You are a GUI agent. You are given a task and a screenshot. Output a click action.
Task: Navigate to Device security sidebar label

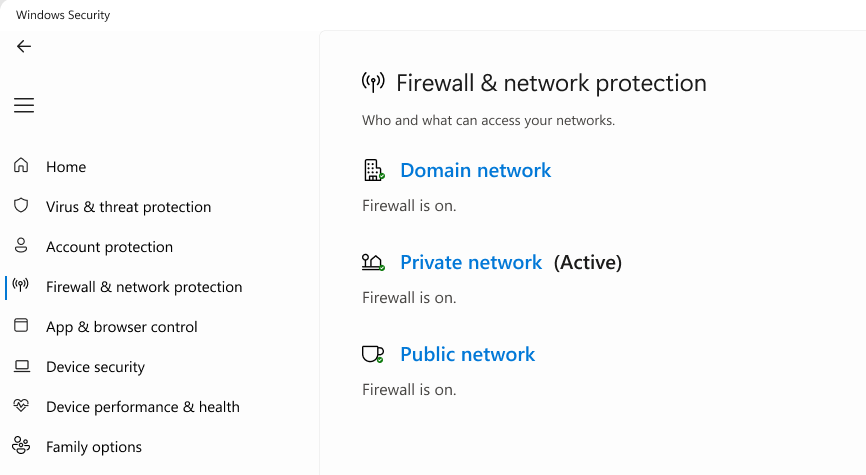[x=95, y=367]
